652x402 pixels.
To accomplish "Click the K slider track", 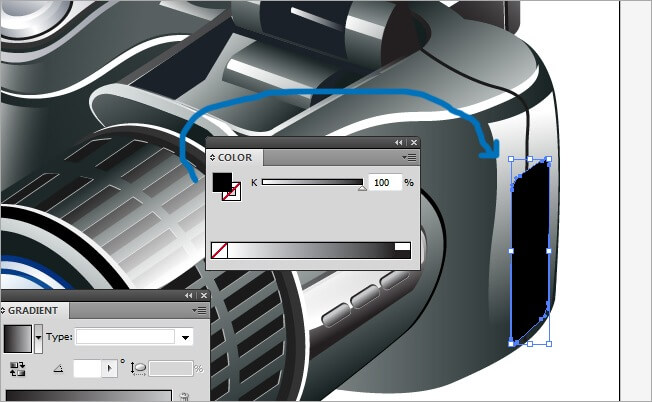I will point(312,182).
